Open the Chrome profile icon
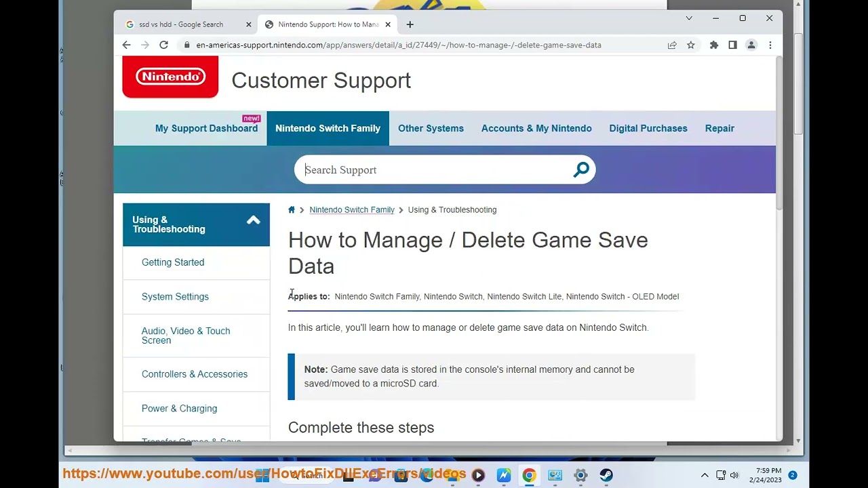The height and width of the screenshot is (488, 868). pos(751,45)
